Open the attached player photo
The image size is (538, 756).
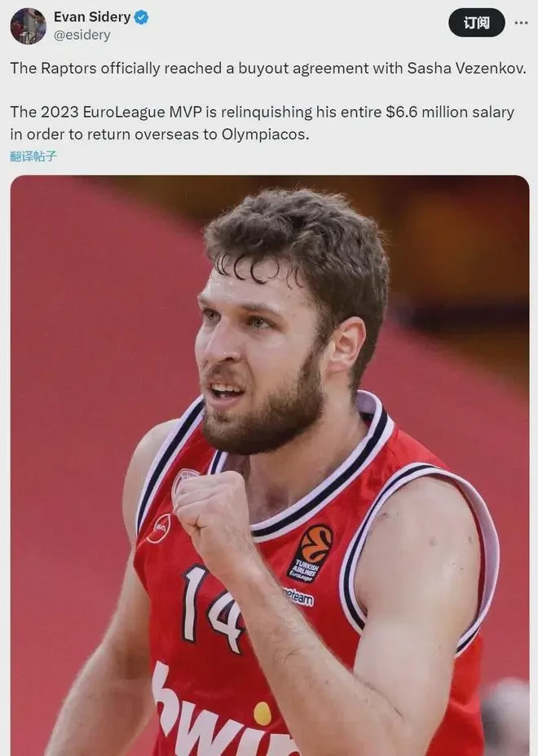tap(270, 465)
